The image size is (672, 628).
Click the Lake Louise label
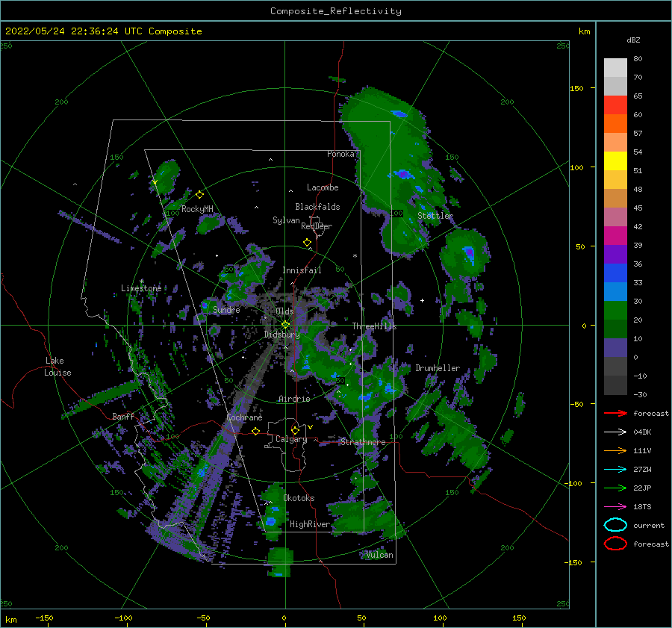57,367
